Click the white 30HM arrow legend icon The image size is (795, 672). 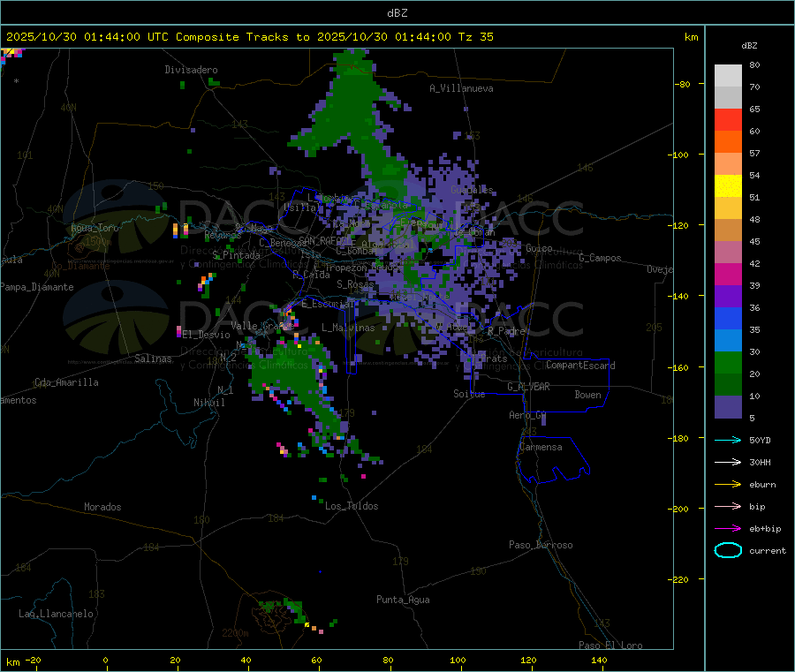click(728, 462)
